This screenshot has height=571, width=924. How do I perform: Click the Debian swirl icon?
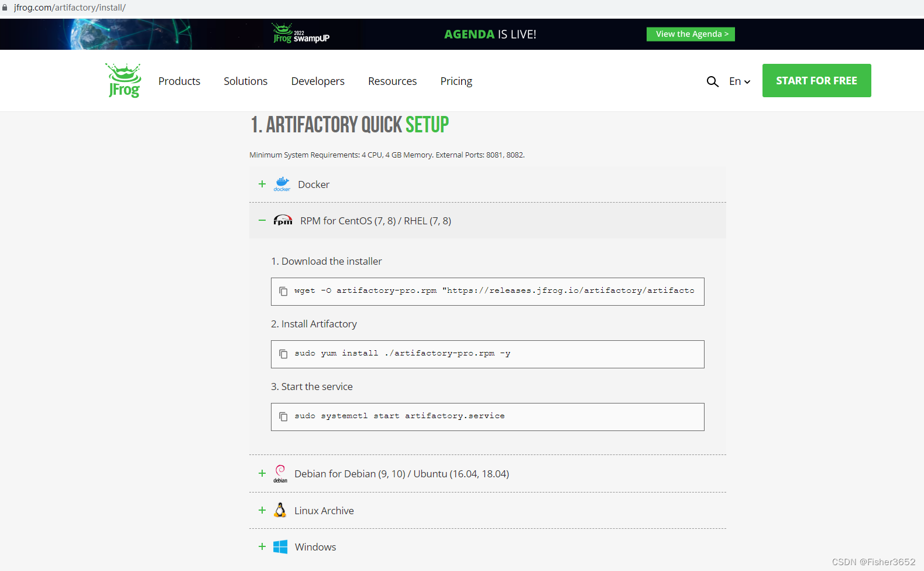point(280,473)
